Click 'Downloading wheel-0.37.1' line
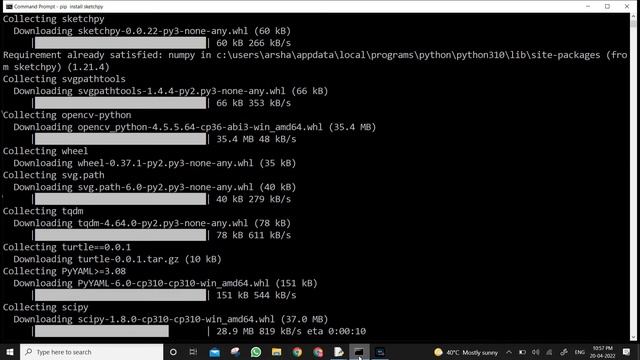640x360 pixels. coord(155,163)
